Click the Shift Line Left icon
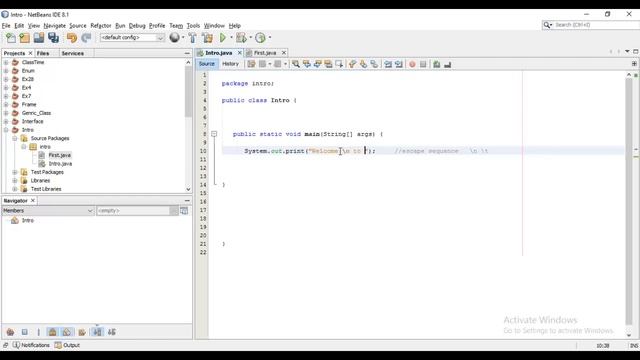Image resolution: width=640 pixels, height=360 pixels. [388, 64]
